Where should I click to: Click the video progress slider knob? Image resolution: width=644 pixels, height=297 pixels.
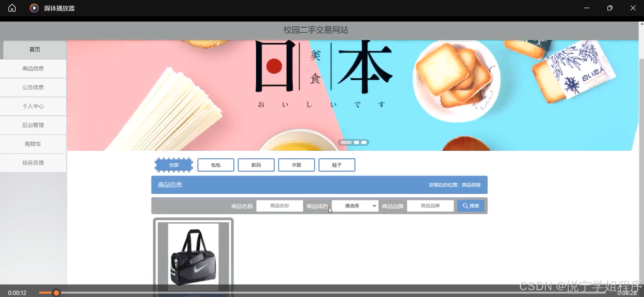point(56,293)
